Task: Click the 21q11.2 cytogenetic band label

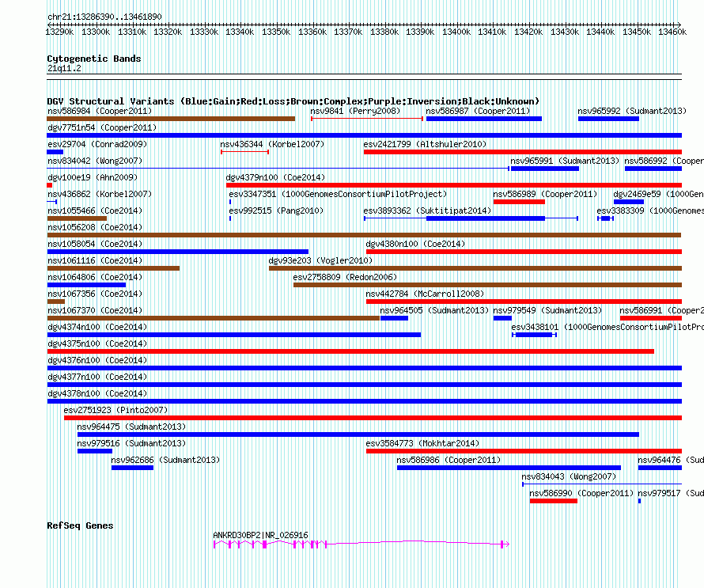Action: pos(65,68)
